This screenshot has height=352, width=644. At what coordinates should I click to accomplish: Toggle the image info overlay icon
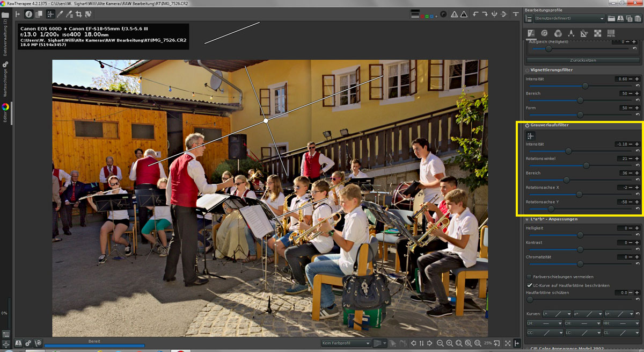pos(29,14)
